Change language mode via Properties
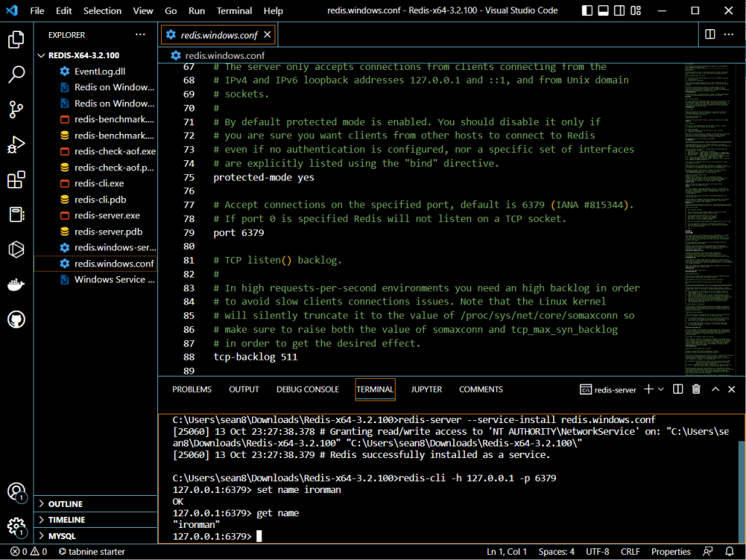This screenshot has height=560, width=746. pyautogui.click(x=671, y=551)
